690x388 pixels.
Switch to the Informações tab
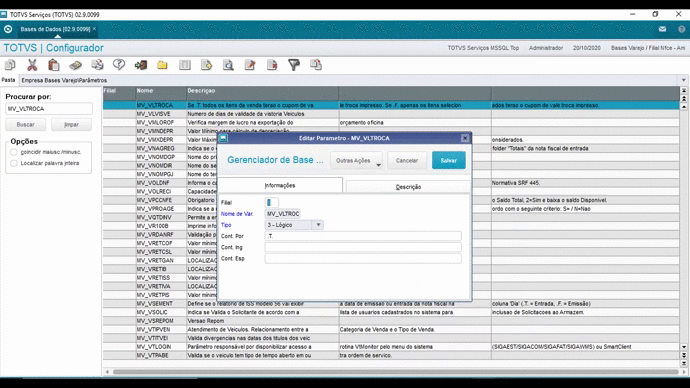point(280,186)
